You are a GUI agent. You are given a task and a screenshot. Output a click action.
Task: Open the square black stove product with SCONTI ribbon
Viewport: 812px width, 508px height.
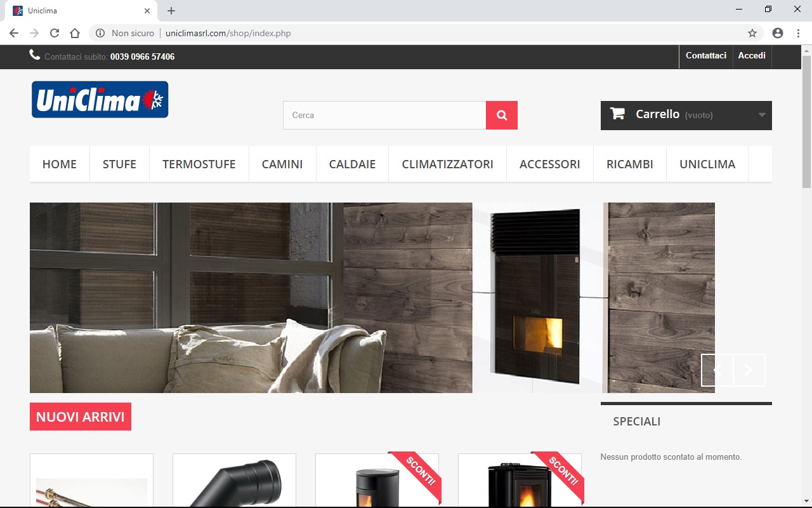coord(520,481)
